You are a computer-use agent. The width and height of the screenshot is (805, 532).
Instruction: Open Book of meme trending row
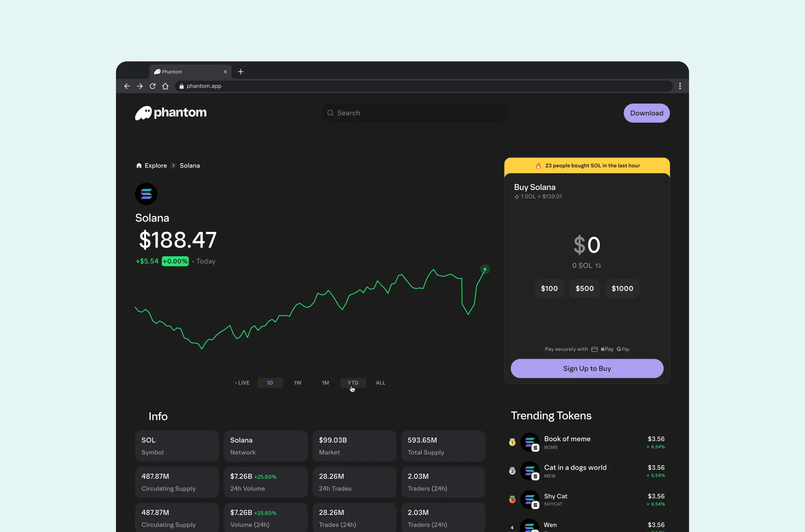pyautogui.click(x=587, y=442)
